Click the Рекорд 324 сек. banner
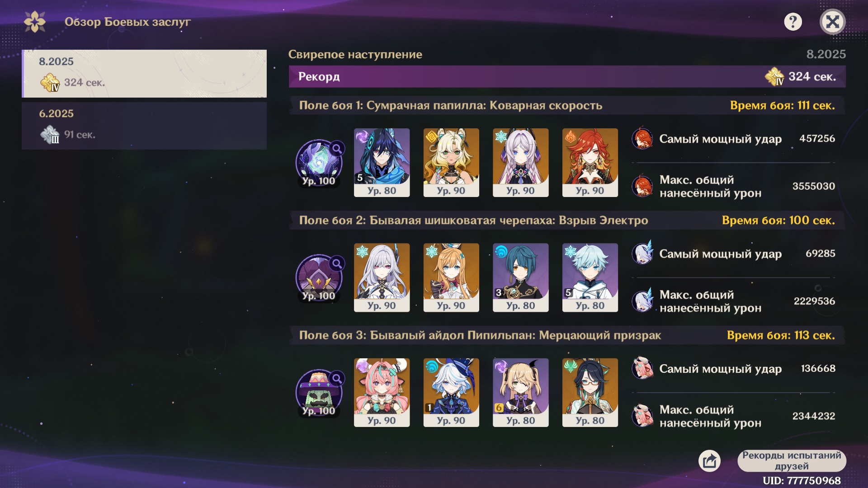The height and width of the screenshot is (488, 868). point(567,76)
